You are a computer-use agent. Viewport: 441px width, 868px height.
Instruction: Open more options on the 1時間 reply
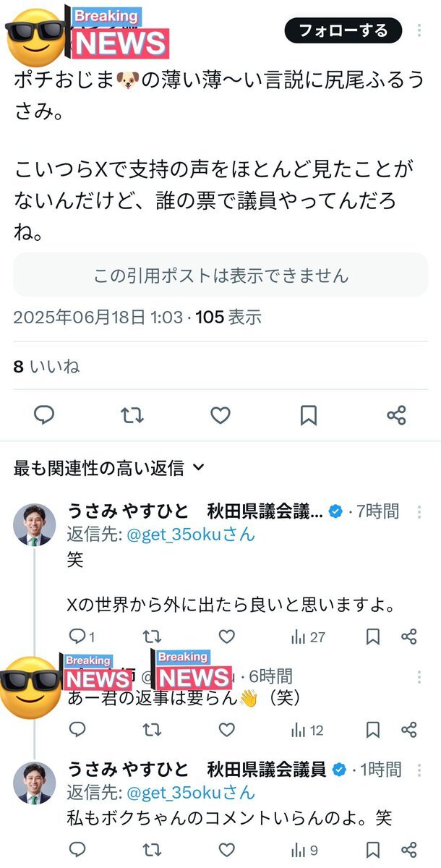[x=419, y=769]
